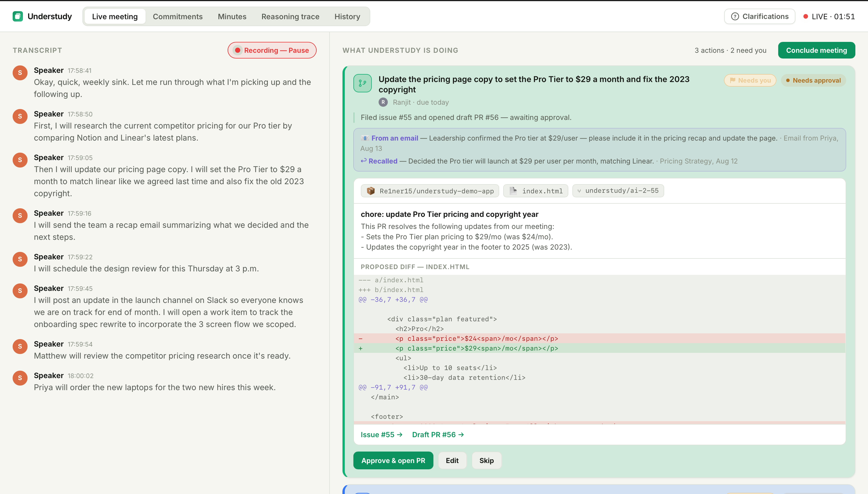
Task: Click the Needs approval status badge
Action: (x=813, y=80)
